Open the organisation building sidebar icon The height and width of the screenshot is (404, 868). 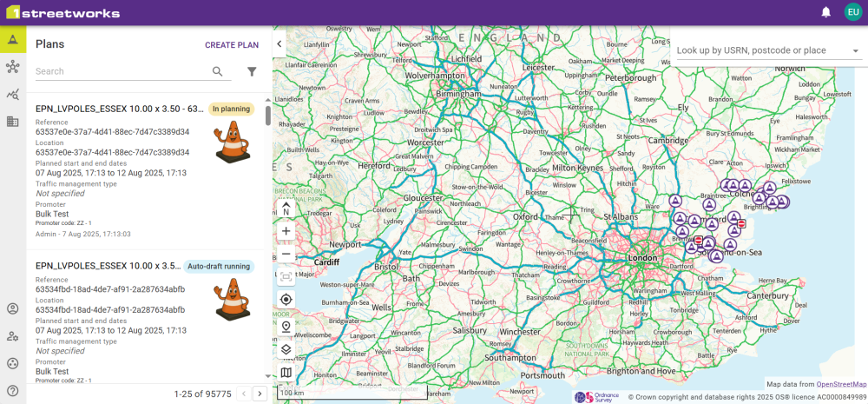(x=13, y=122)
